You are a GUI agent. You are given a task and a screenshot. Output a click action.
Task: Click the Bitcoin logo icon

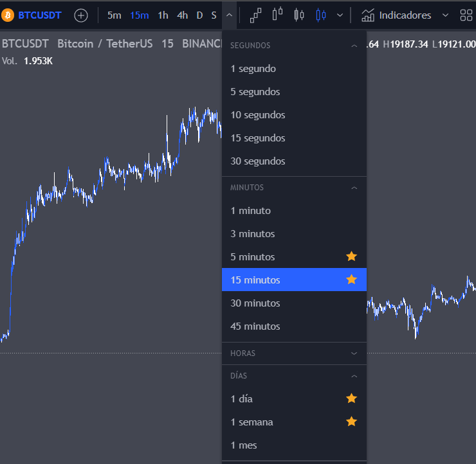(8, 15)
